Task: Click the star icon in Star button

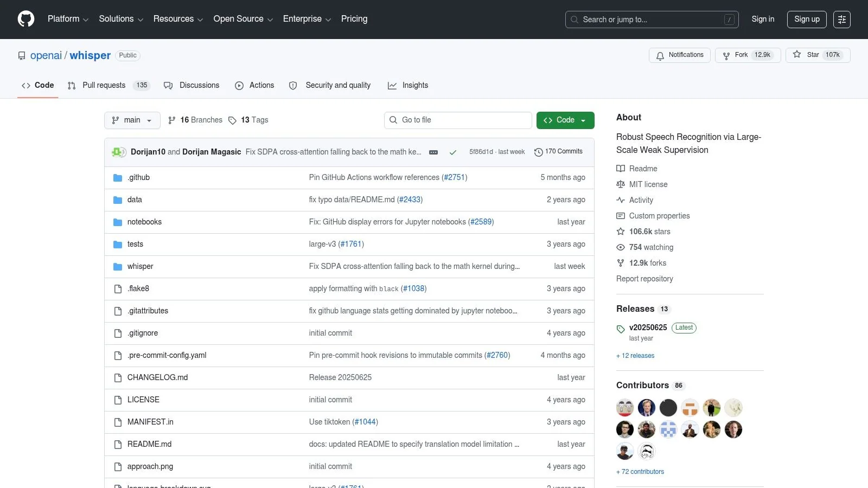Action: pyautogui.click(x=797, y=54)
